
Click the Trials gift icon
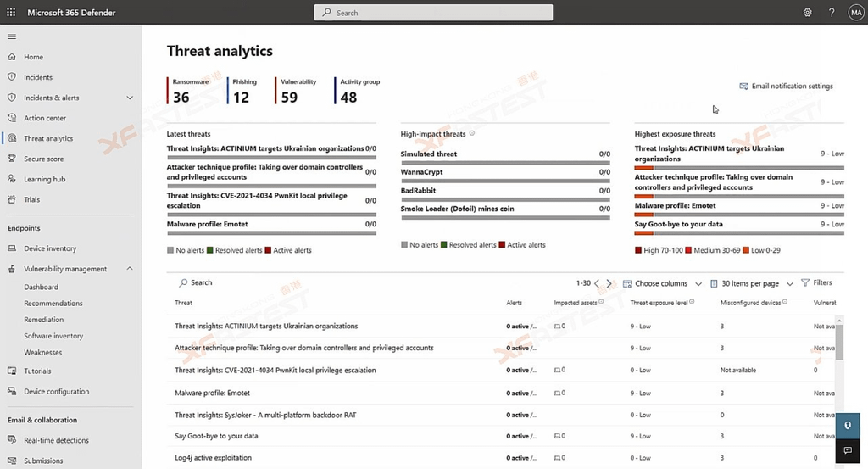[12, 199]
